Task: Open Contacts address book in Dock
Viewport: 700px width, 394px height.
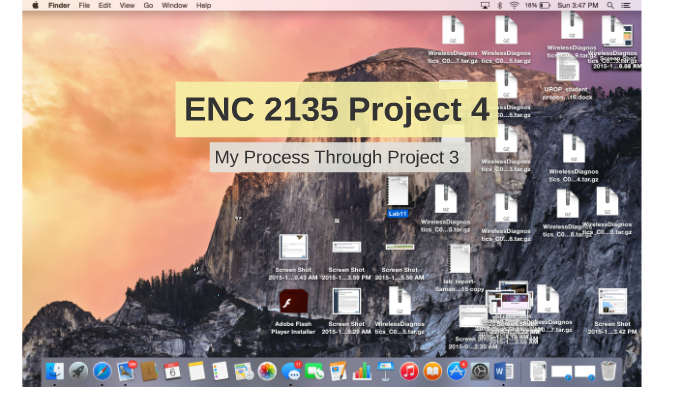Action: point(149,371)
